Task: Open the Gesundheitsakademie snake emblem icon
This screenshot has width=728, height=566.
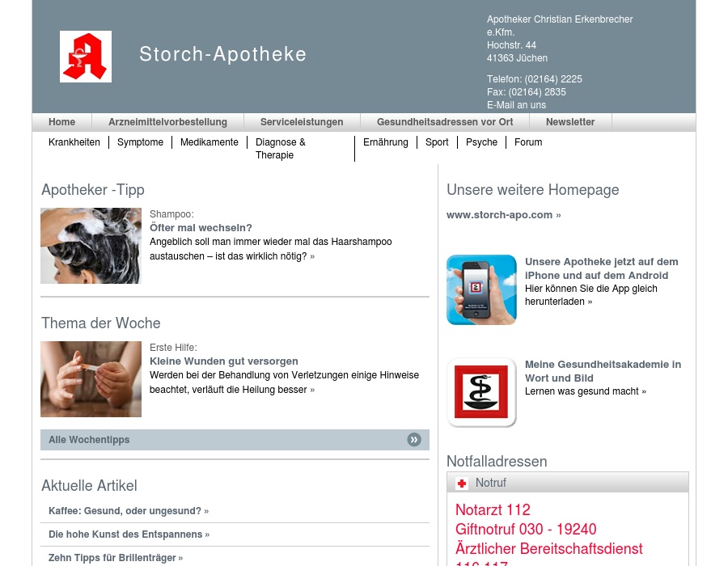Action: (x=481, y=392)
